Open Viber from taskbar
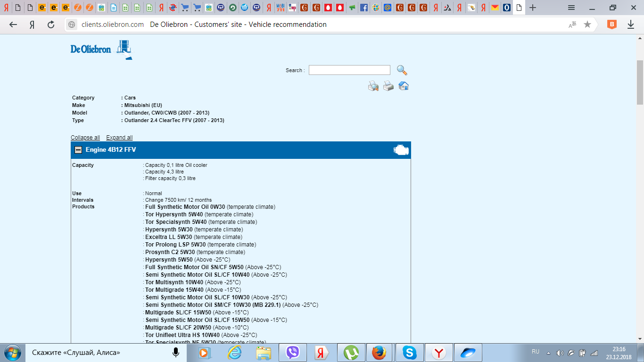 coord(293,353)
